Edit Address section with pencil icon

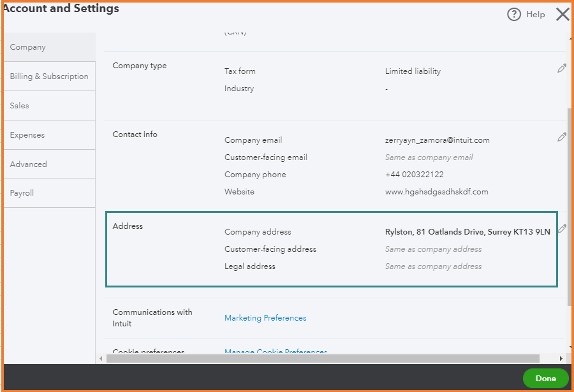(x=562, y=229)
